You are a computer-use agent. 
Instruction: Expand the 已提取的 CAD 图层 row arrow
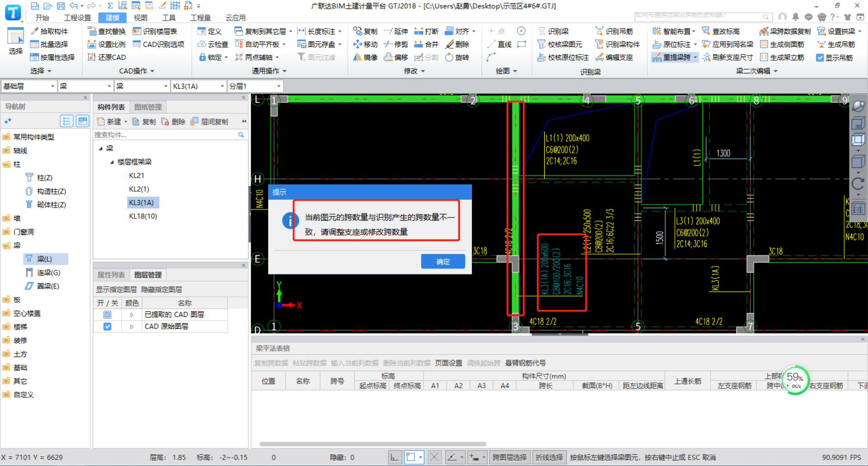132,315
